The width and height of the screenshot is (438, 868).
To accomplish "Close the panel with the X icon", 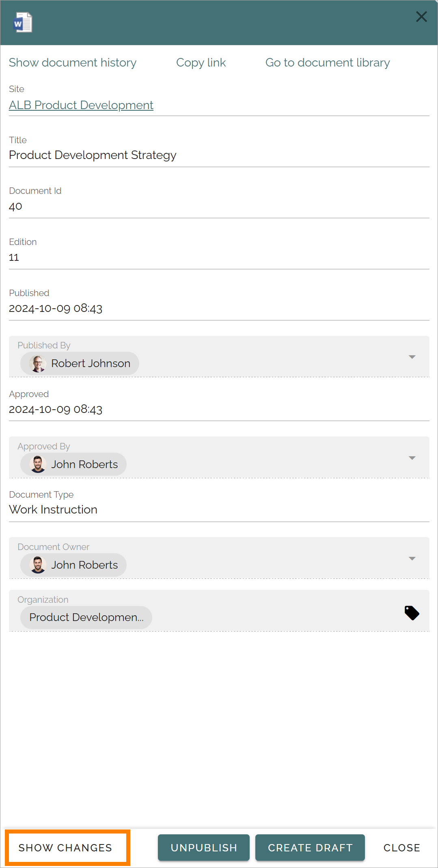I will coord(421,17).
